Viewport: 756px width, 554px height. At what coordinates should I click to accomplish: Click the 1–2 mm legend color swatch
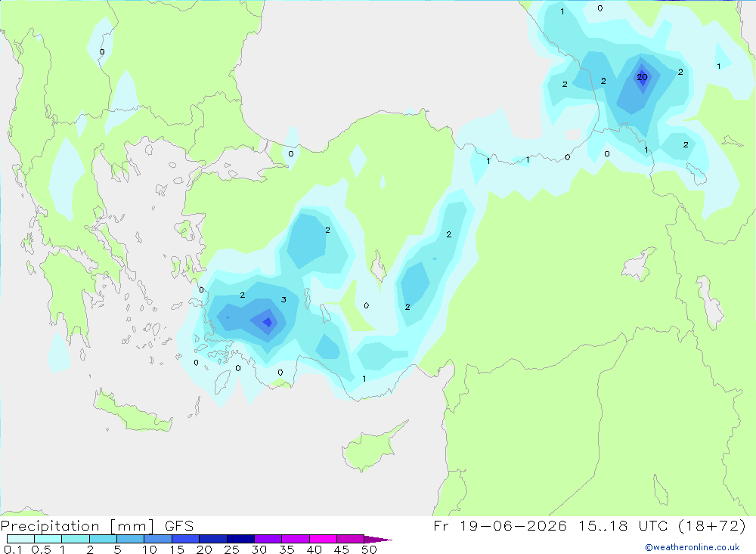76,539
